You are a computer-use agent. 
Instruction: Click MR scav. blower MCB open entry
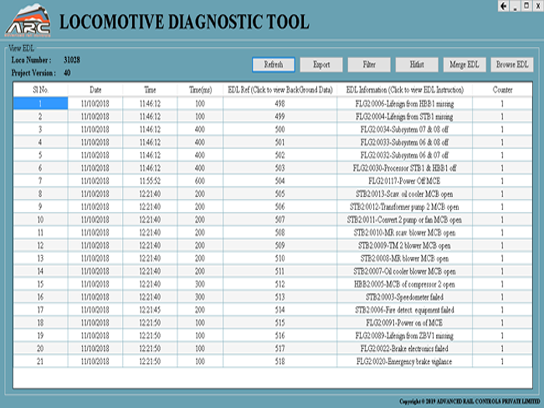point(405,232)
